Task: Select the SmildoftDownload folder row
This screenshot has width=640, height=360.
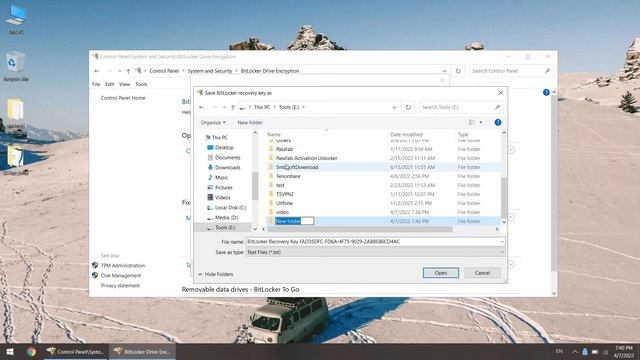Action: point(383,167)
